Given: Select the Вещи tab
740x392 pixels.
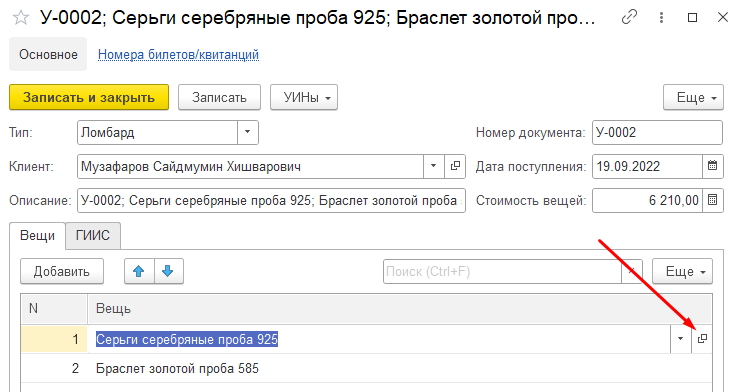Looking at the screenshot, I should coord(37,235).
